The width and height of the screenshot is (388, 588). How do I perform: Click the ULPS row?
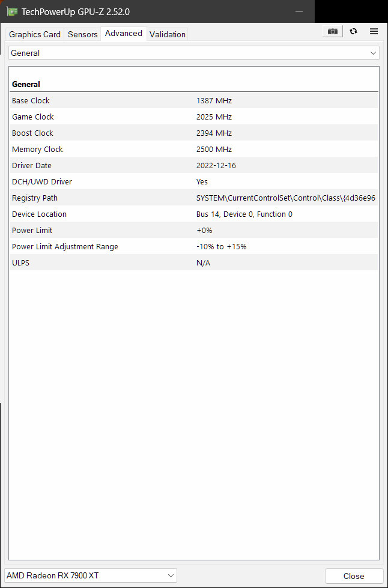click(x=194, y=263)
